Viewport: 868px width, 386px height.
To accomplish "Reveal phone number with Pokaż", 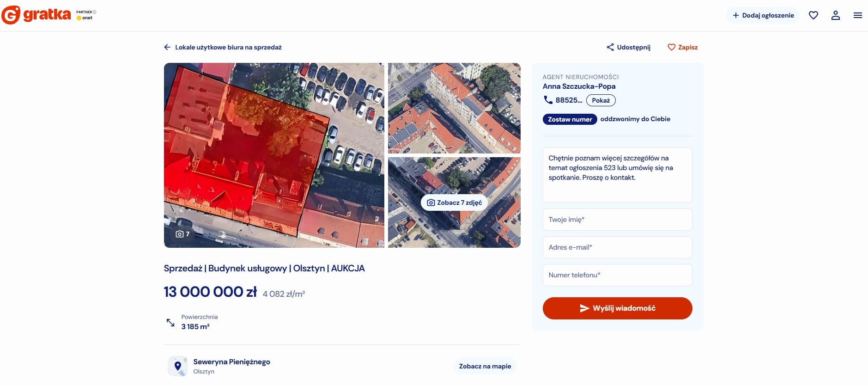I will pos(601,100).
